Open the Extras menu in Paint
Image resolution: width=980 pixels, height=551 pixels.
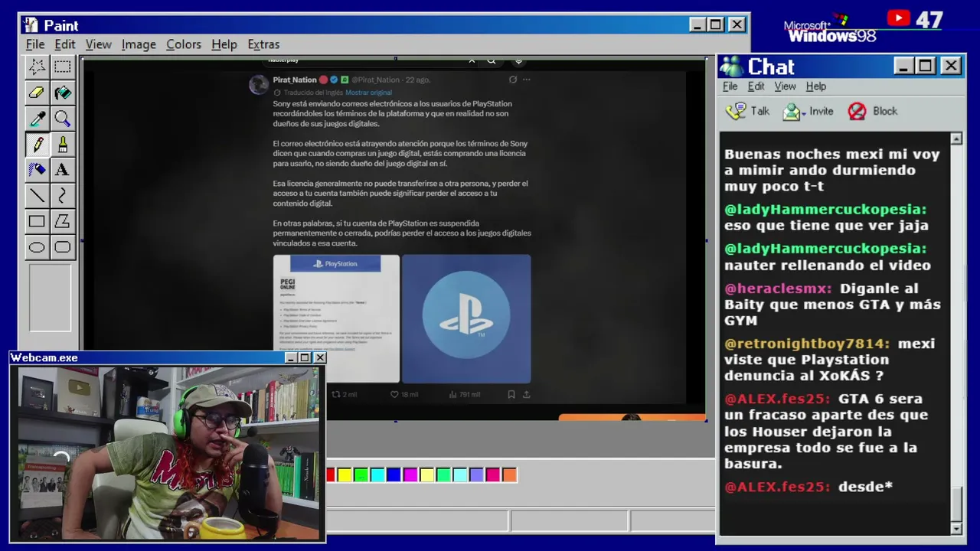click(263, 44)
